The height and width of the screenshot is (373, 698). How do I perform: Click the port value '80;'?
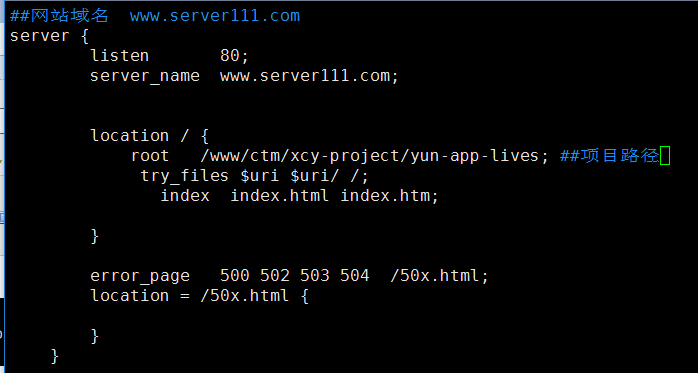click(234, 56)
